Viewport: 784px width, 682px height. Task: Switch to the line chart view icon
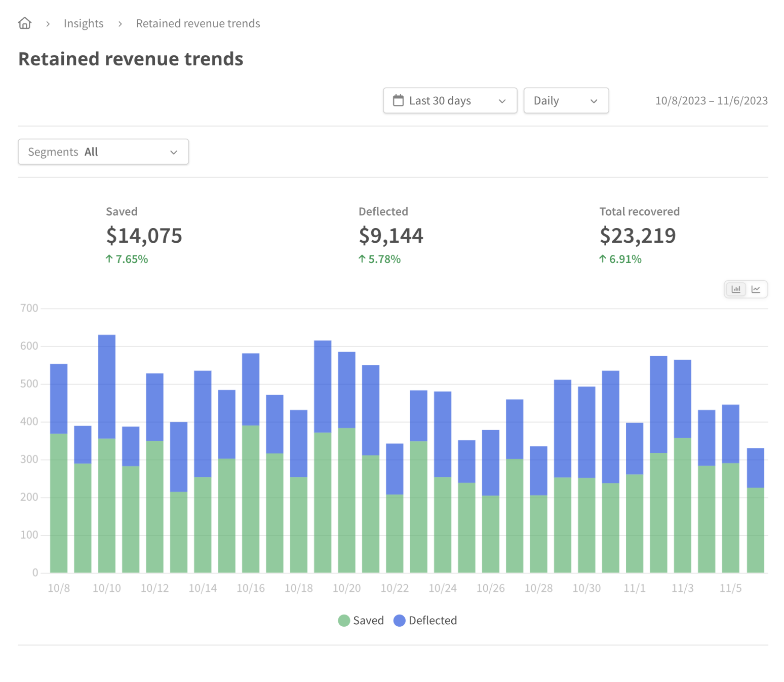point(756,289)
